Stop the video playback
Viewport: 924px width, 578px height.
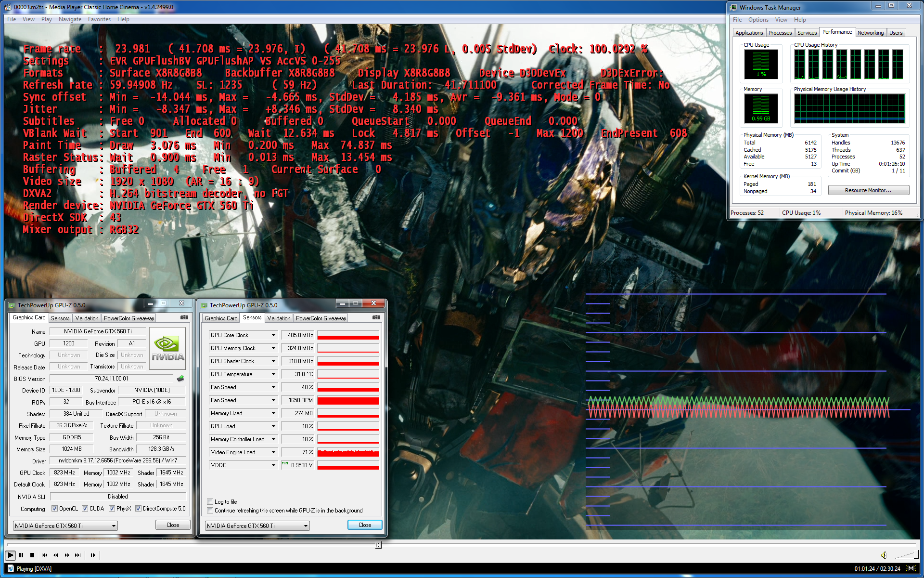[x=32, y=555]
